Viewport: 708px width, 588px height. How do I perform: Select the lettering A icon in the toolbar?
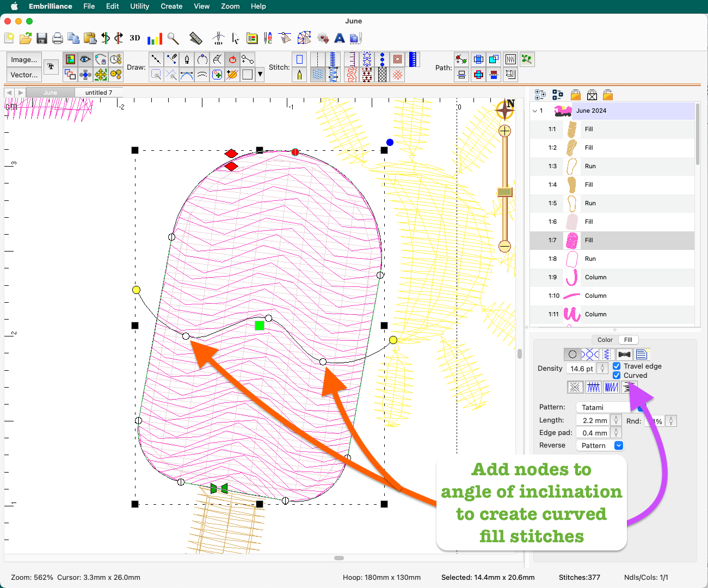(x=339, y=38)
